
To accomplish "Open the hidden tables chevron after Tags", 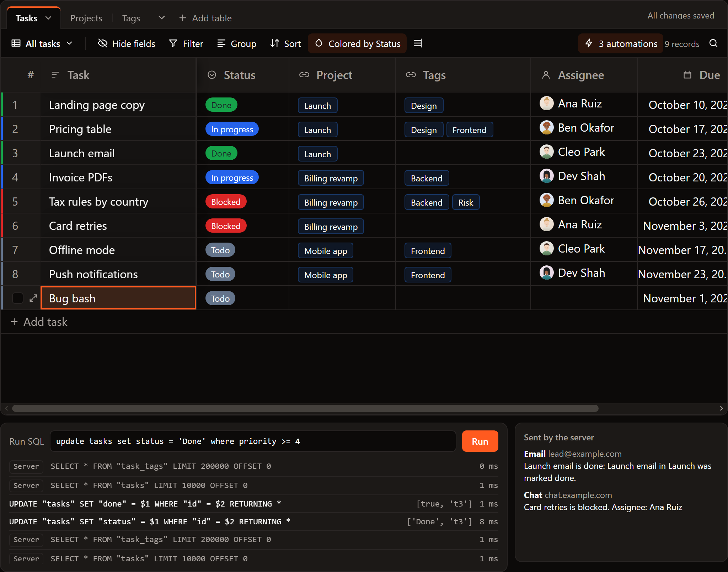I will [x=161, y=18].
